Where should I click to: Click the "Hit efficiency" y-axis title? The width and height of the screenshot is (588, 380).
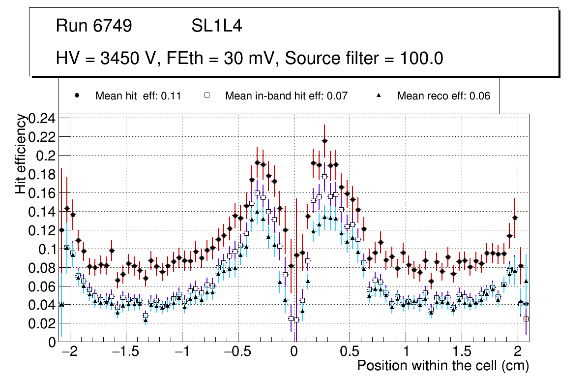21,154
